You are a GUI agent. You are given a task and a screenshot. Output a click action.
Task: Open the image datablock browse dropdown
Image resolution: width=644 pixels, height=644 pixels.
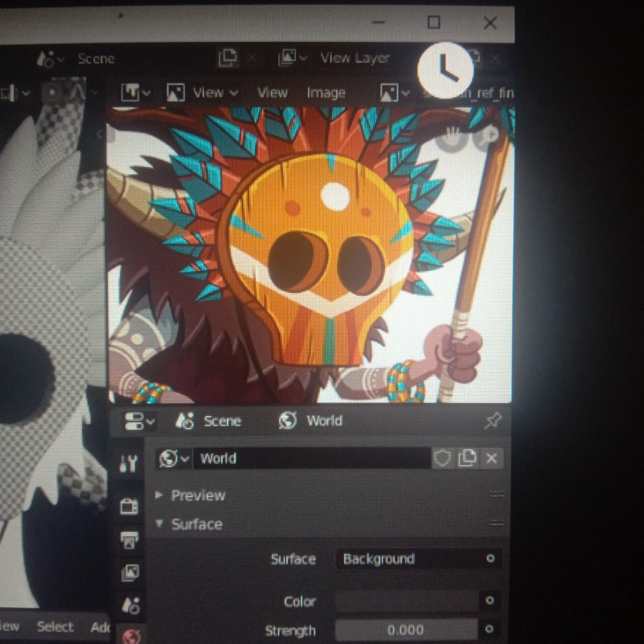coord(395,93)
